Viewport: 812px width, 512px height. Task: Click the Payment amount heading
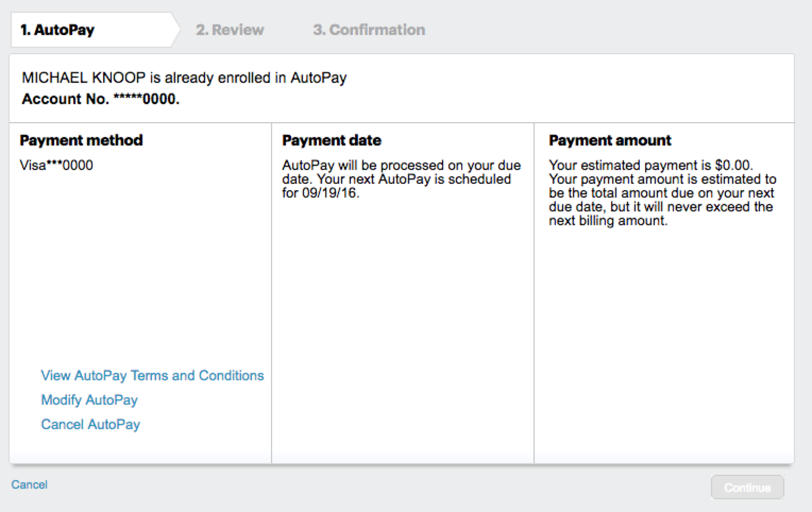(x=610, y=140)
